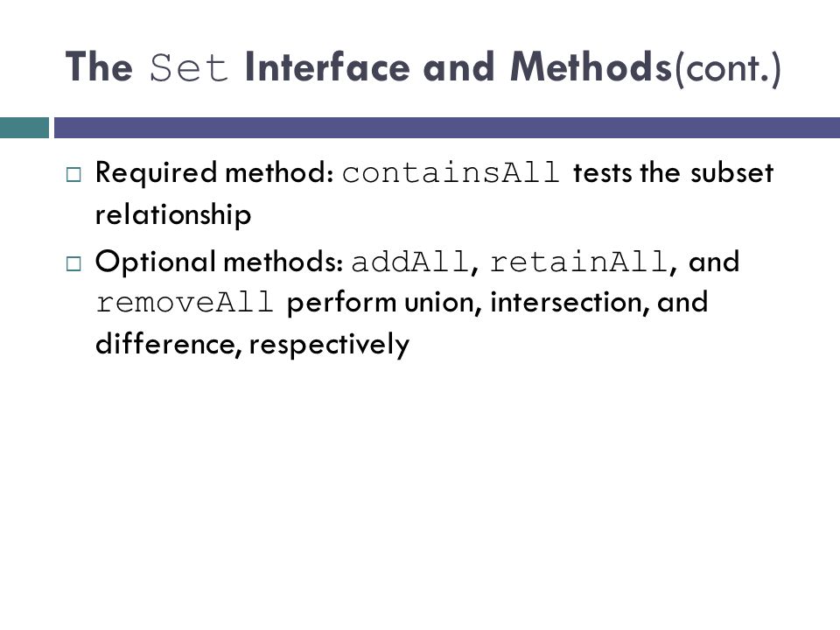
Task: Click the word 'union' in second bullet
Action: point(439,303)
